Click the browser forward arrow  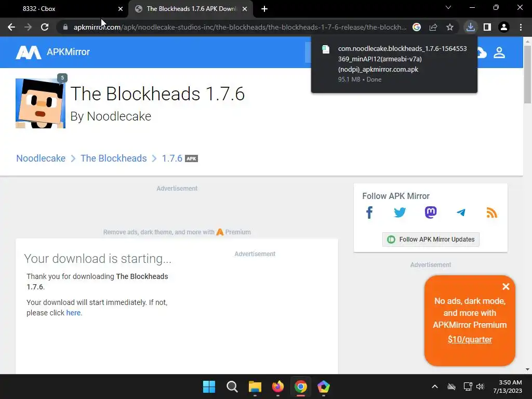28,27
